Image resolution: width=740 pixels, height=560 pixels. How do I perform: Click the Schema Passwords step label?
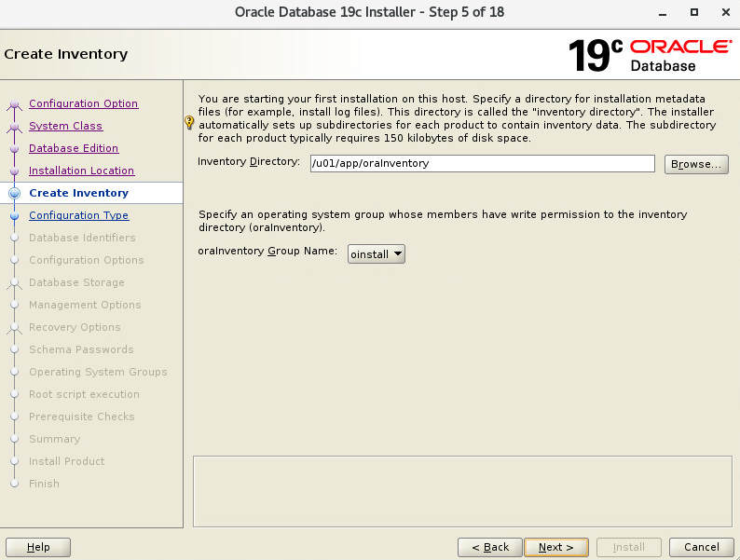(81, 349)
